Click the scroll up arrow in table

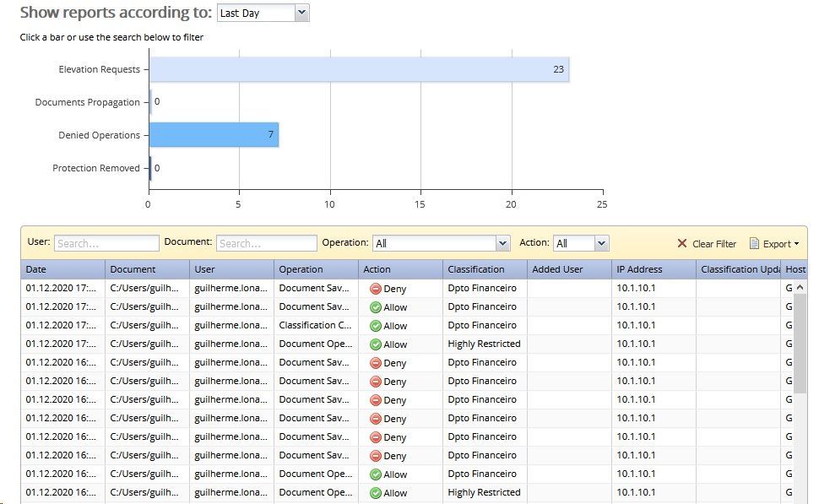(x=800, y=288)
